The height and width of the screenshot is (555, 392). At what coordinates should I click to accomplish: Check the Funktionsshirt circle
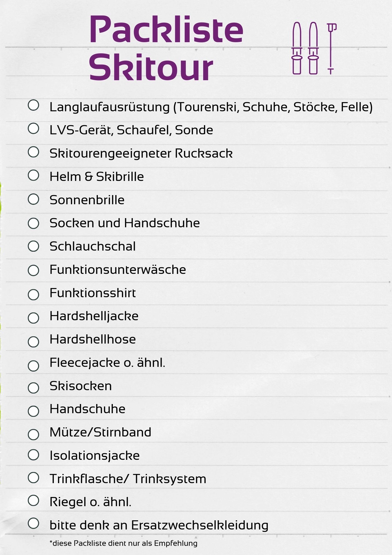pyautogui.click(x=34, y=294)
